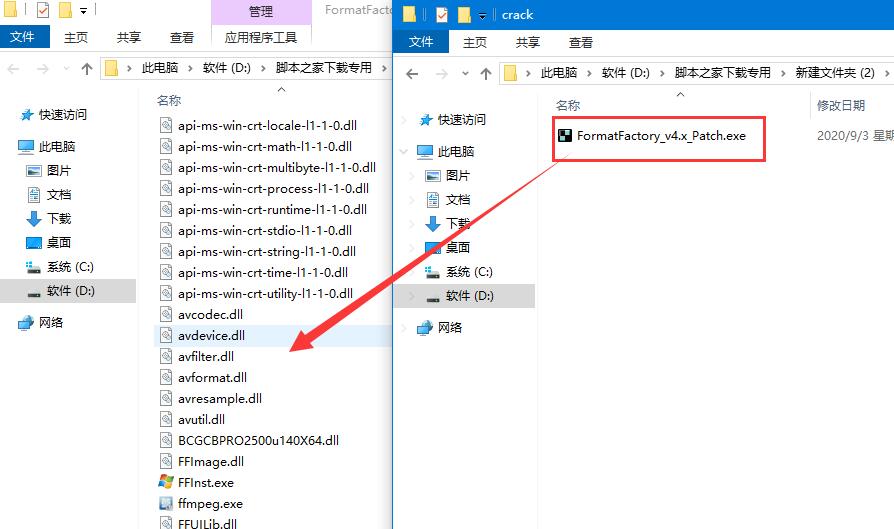The height and width of the screenshot is (529, 894).
Task: Open Pictures (图片) icon in crack window
Action: coord(433,176)
